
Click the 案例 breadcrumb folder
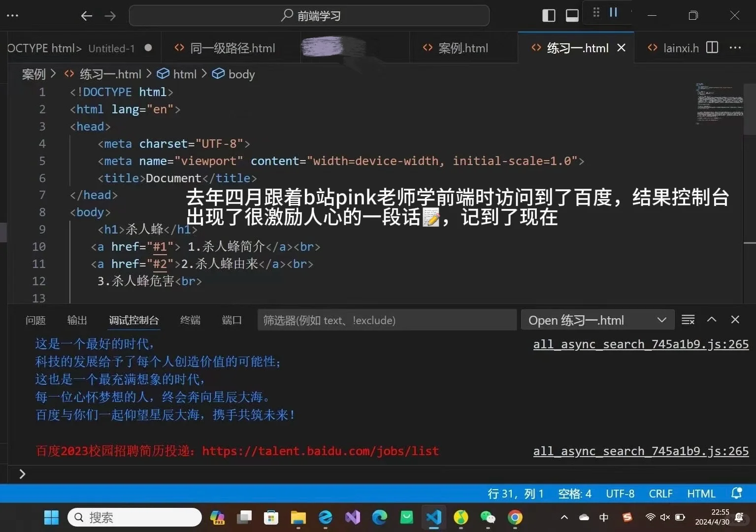point(34,74)
